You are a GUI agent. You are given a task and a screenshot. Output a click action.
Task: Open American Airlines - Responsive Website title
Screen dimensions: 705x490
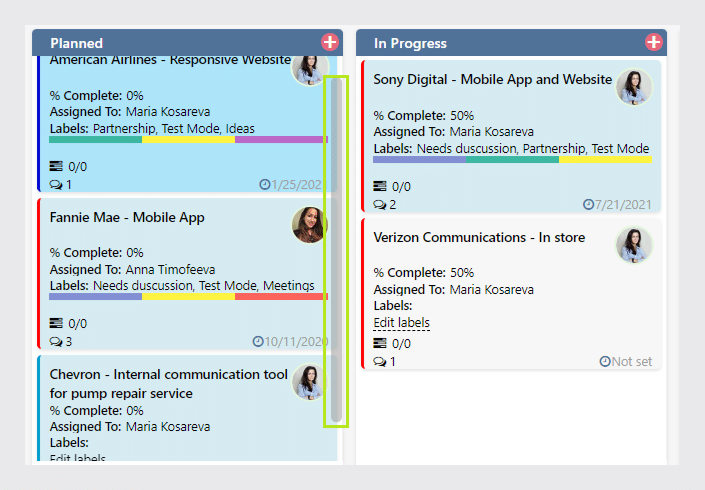[170, 61]
